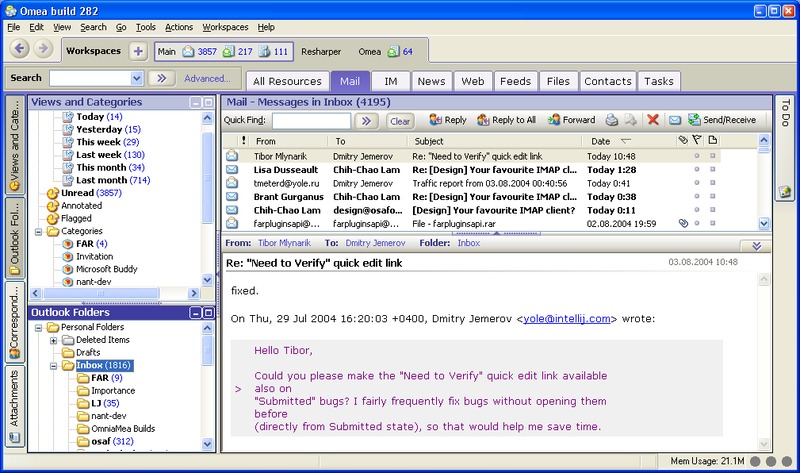This screenshot has height=473, width=800.
Task: Add a new workspace with plus button
Action: point(138,51)
